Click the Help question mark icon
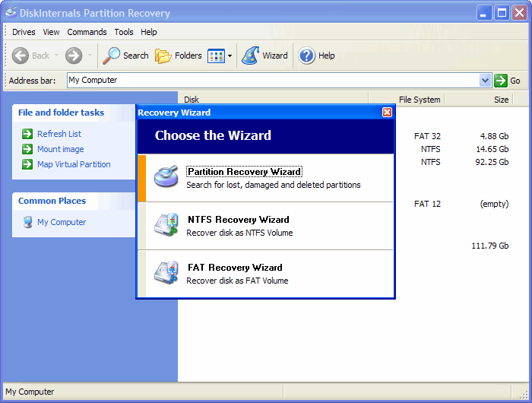The image size is (532, 403). click(307, 56)
